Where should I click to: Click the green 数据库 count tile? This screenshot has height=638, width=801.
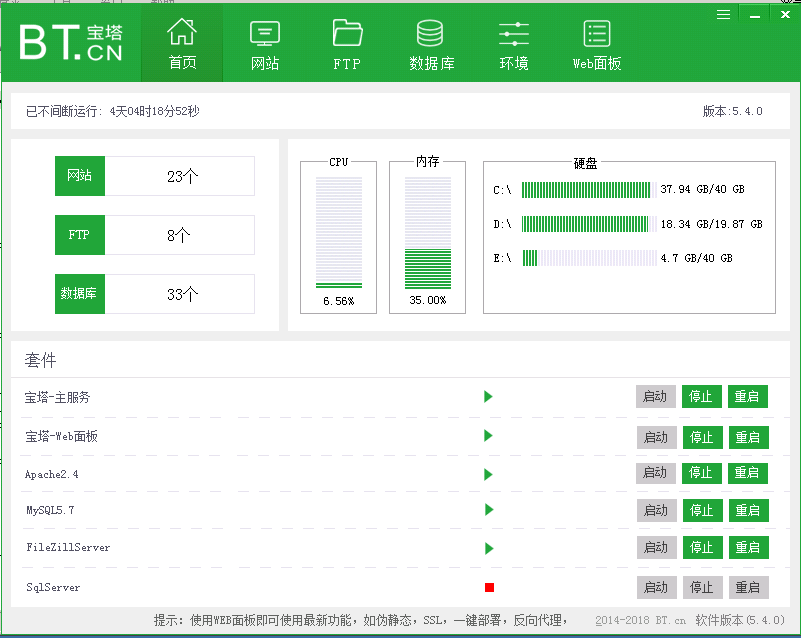tap(80, 294)
